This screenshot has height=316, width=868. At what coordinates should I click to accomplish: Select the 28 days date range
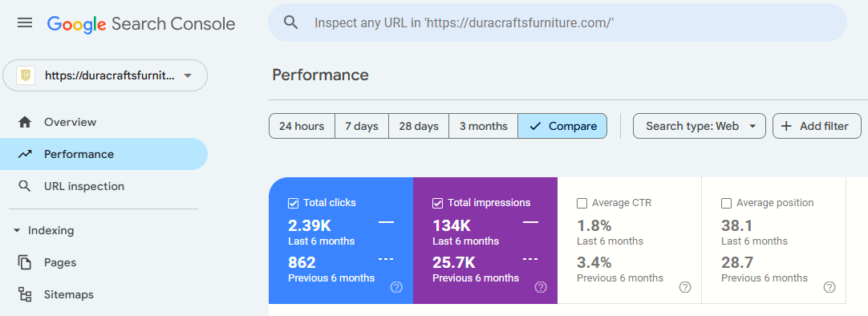point(419,126)
